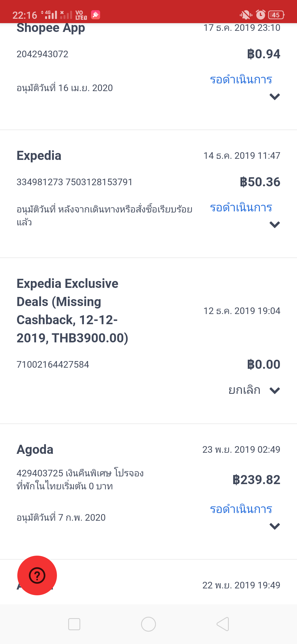Tap the recent apps square button
The height and width of the screenshot is (644, 297).
[x=74, y=624]
